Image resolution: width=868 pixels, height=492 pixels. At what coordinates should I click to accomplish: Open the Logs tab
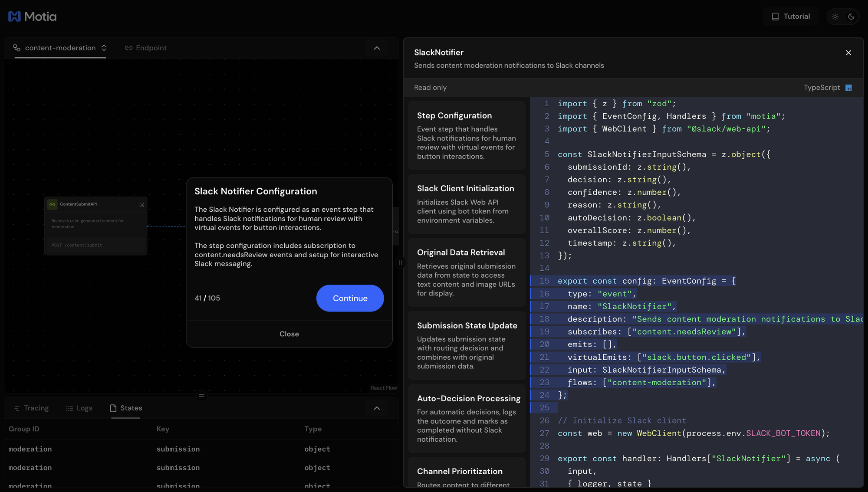79,408
